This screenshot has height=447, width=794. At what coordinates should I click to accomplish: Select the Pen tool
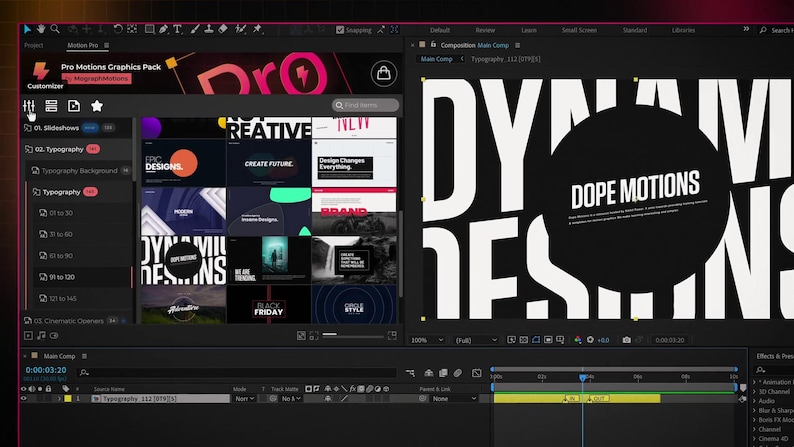coord(163,29)
